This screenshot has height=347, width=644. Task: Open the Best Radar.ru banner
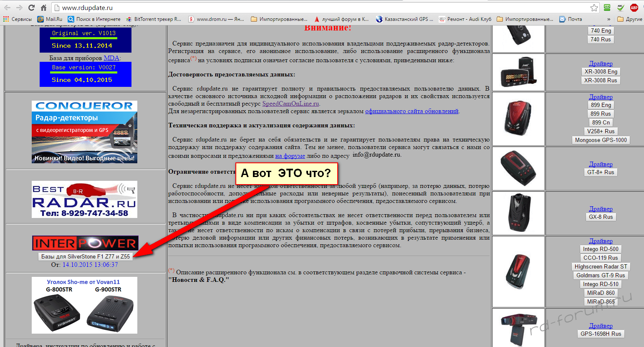(84, 199)
